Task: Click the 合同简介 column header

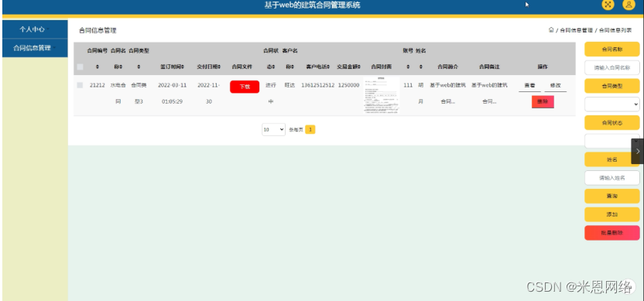Action: tap(447, 67)
